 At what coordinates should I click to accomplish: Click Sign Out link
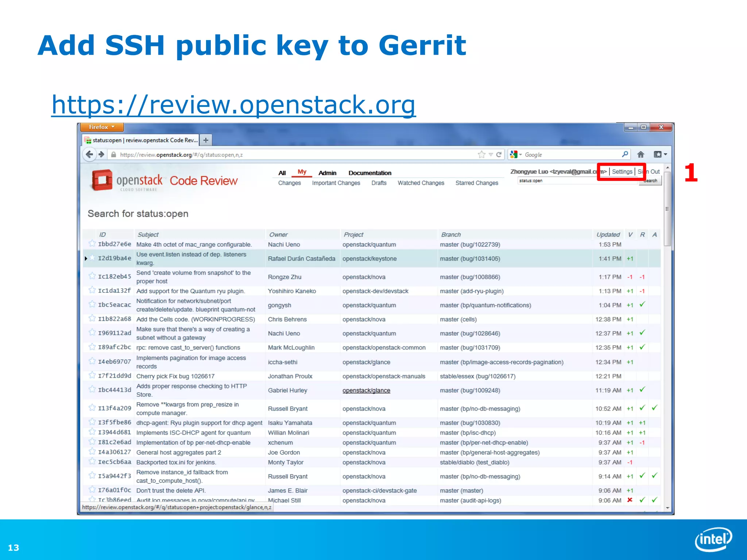click(649, 172)
